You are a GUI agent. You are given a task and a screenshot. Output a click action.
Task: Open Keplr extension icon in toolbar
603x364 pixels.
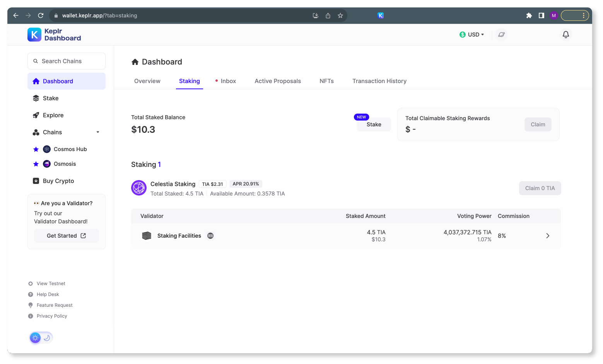point(381,15)
